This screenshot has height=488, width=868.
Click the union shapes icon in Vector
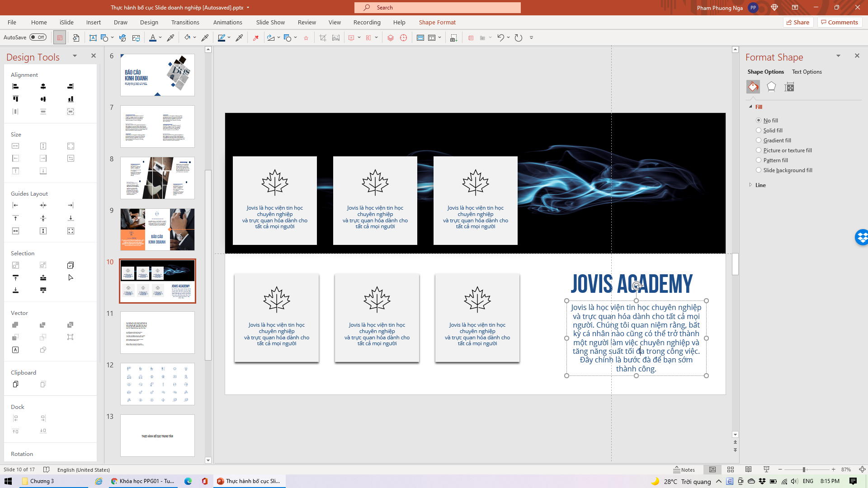15,325
